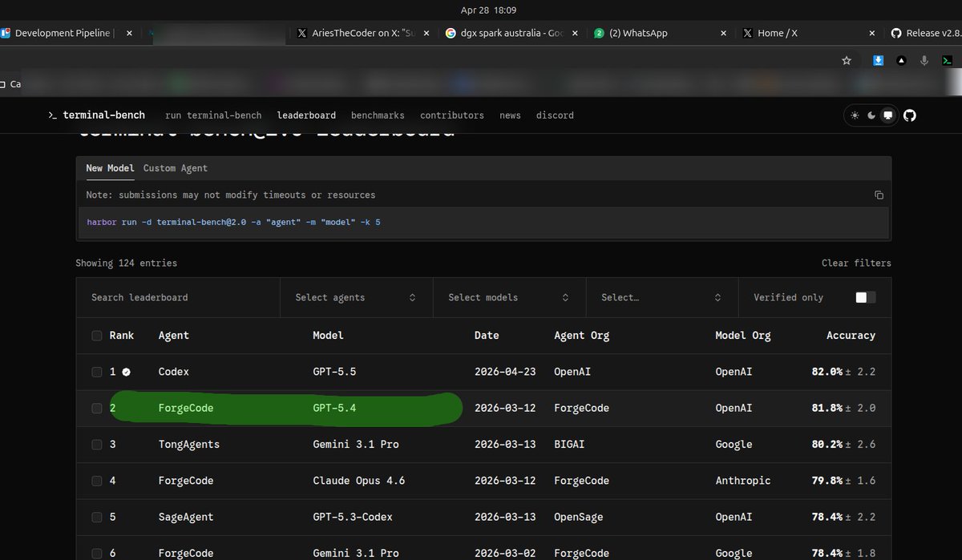This screenshot has width=962, height=560.
Task: Sort by the Date column header
Action: 487,336
